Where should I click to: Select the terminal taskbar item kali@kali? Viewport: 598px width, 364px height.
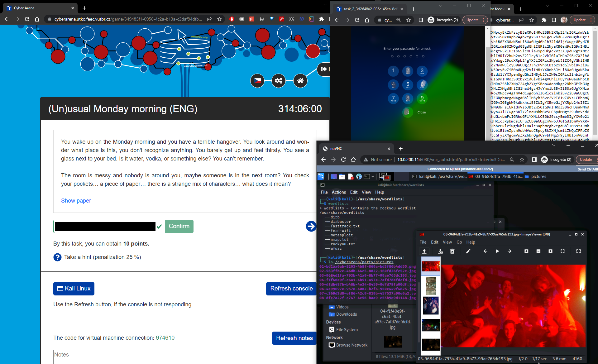point(440,177)
